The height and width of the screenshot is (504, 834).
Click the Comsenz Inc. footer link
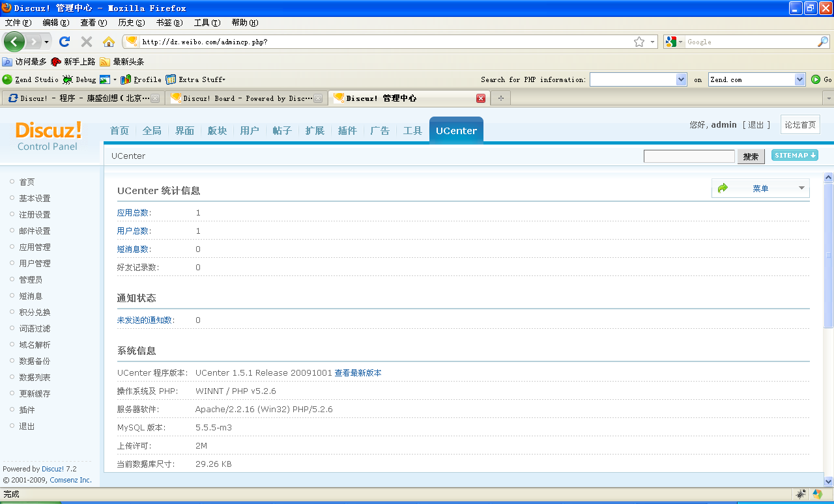tap(71, 480)
